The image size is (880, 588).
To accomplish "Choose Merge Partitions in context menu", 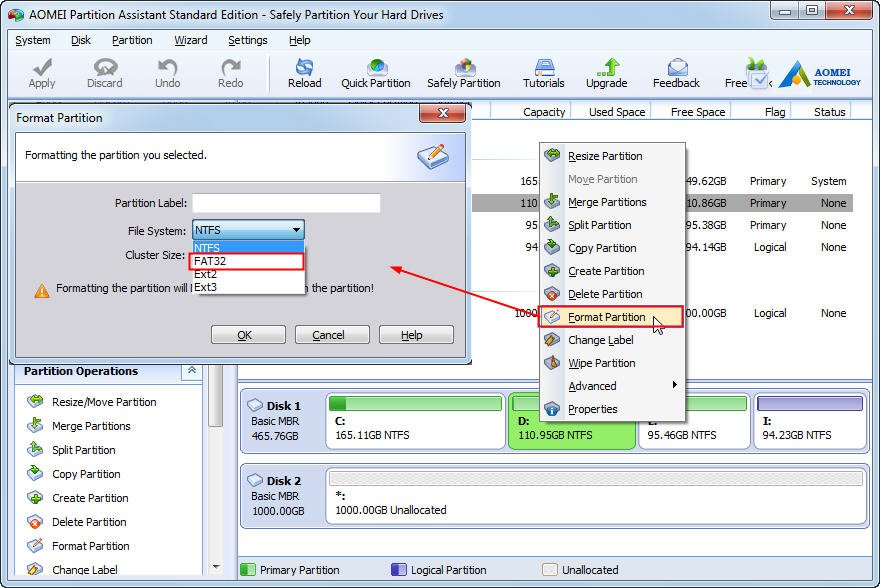I will pyautogui.click(x=612, y=202).
